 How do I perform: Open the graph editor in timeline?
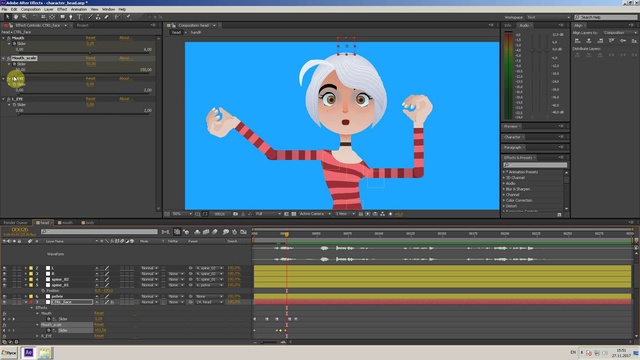244,232
